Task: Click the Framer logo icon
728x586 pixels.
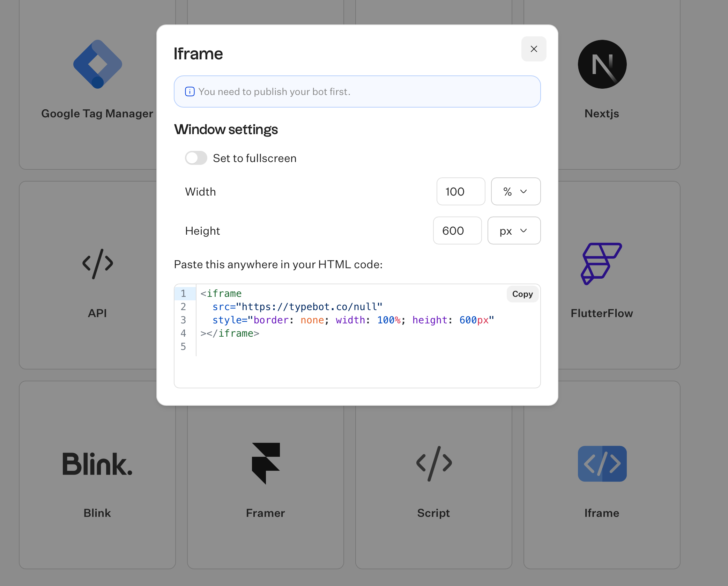Action: point(266,463)
